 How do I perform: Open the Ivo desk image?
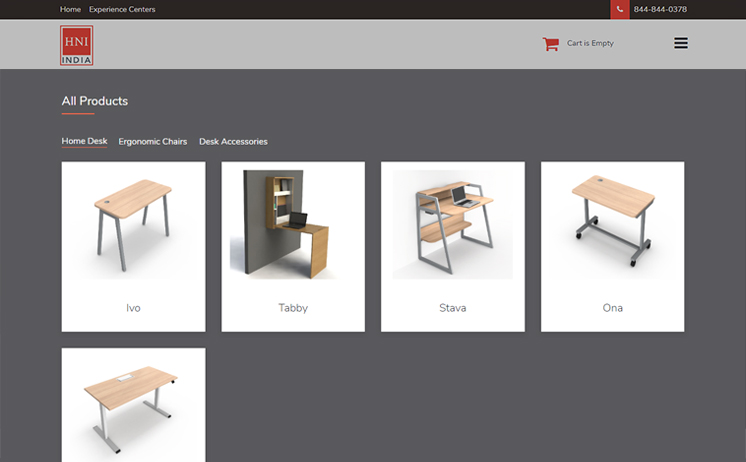click(133, 225)
